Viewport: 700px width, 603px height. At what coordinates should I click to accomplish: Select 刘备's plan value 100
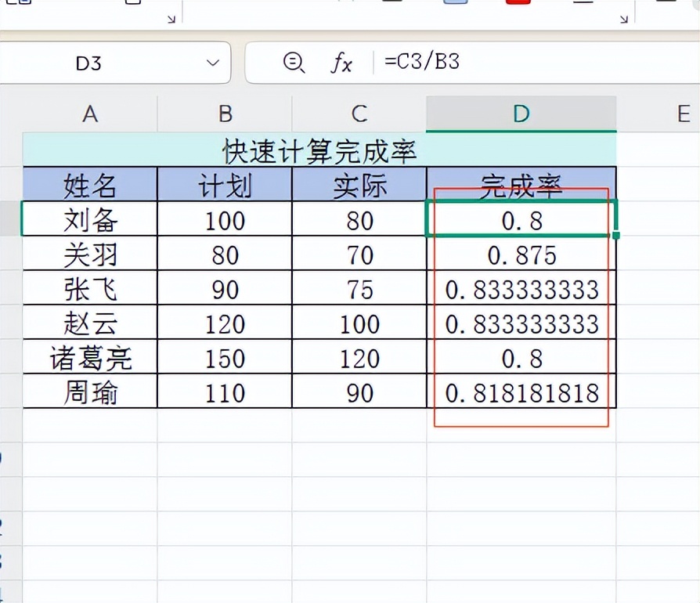coord(225,218)
